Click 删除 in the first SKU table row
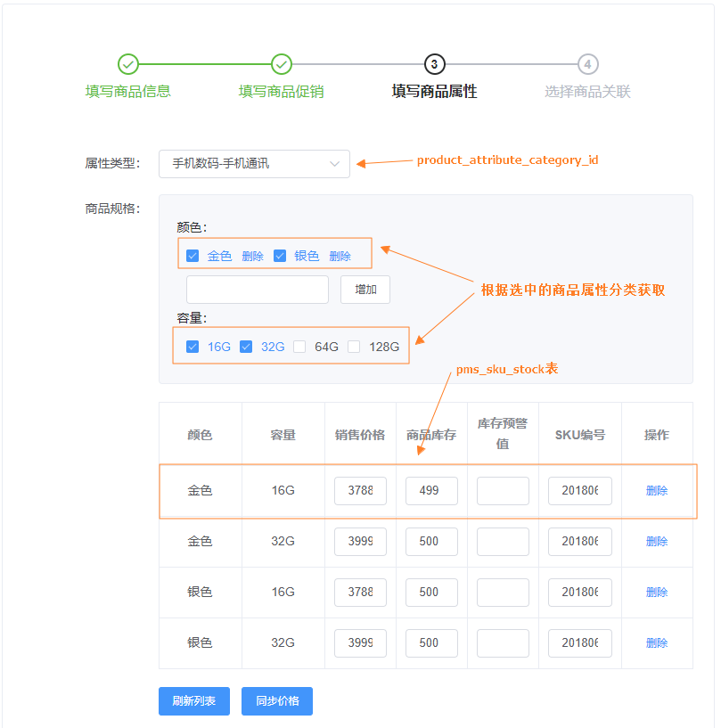The width and height of the screenshot is (721, 728). coord(657,490)
